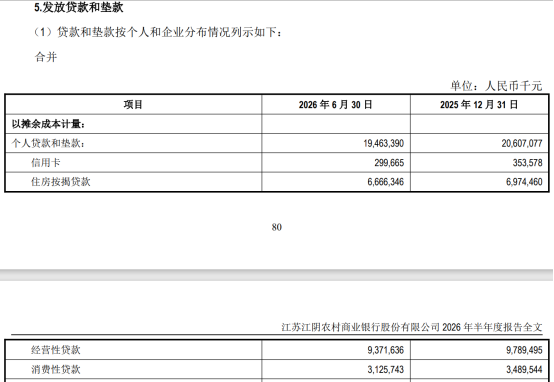Image resolution: width=554 pixels, height=382 pixels.
Task: Click the page number 80
Action: tap(277, 227)
